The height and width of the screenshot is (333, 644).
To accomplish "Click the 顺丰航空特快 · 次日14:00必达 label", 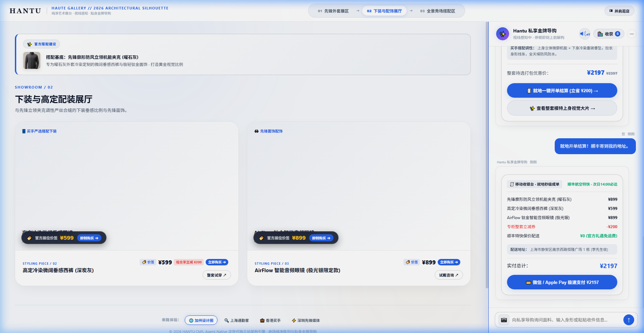I will pyautogui.click(x=592, y=184).
